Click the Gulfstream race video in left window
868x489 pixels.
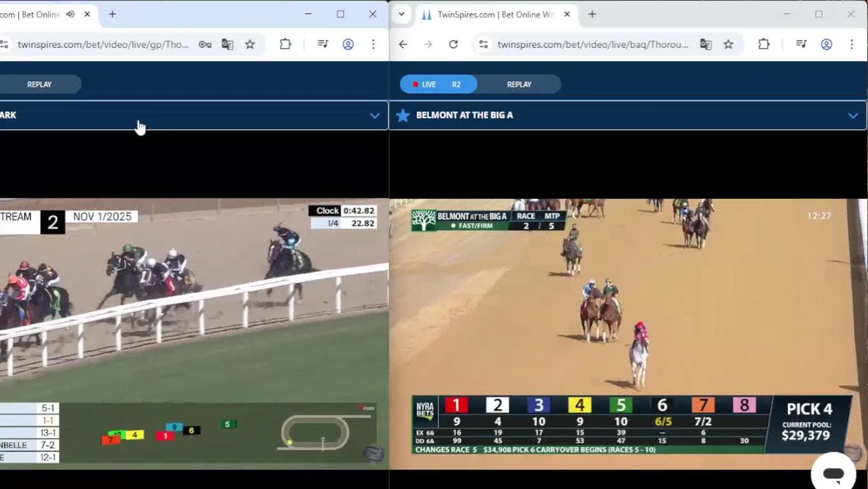point(194,333)
